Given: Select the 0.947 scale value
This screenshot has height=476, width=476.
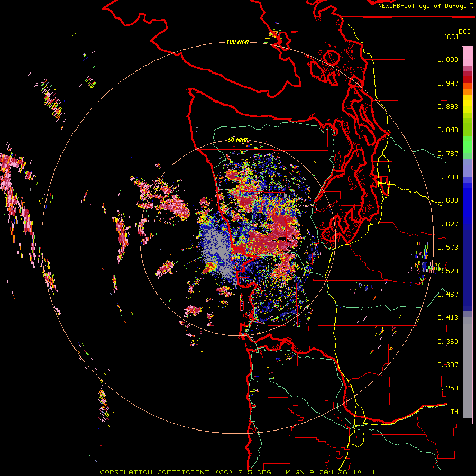Looking at the screenshot, I should (x=448, y=83).
